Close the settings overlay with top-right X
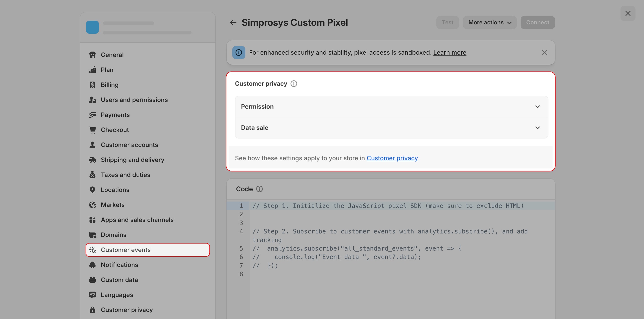The image size is (644, 319). (628, 13)
